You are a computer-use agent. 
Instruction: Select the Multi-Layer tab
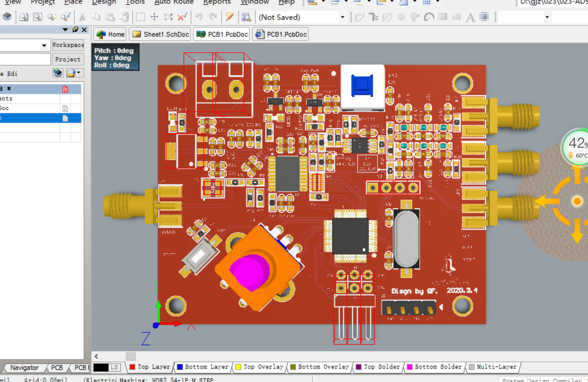(493, 367)
